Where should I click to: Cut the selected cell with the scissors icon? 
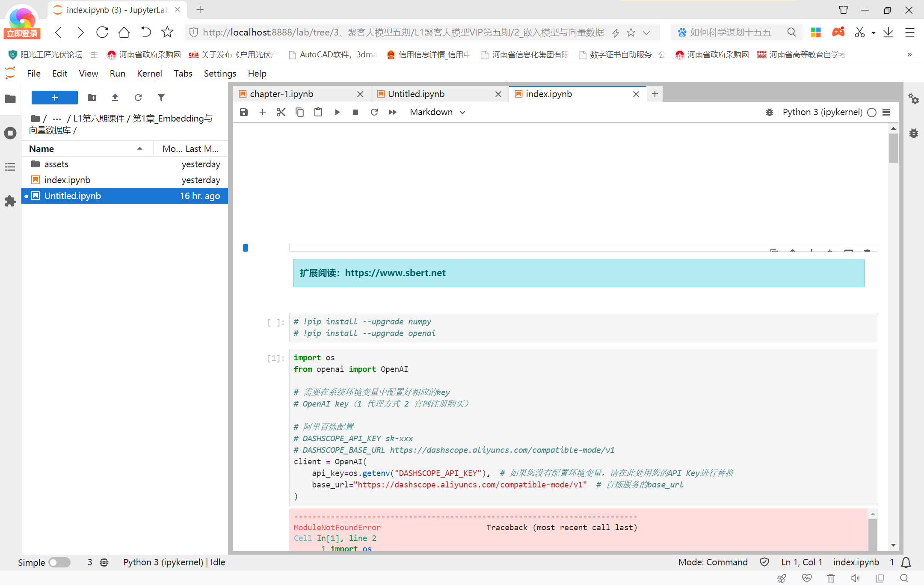click(x=281, y=112)
